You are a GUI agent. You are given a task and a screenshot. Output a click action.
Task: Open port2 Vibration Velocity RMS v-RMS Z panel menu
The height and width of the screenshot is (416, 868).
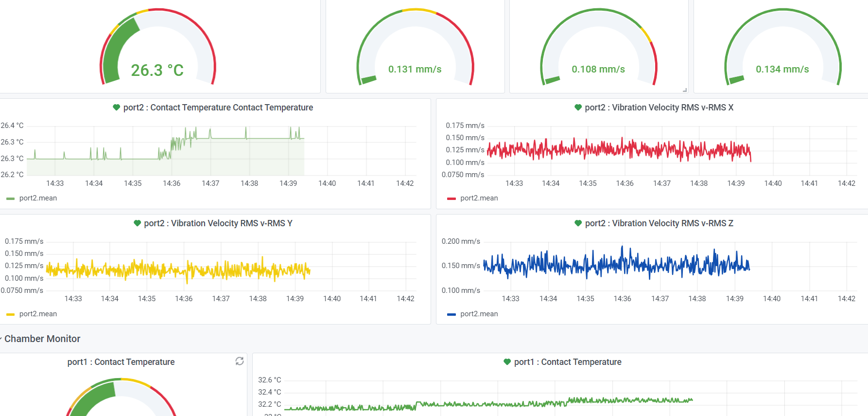pyautogui.click(x=659, y=223)
